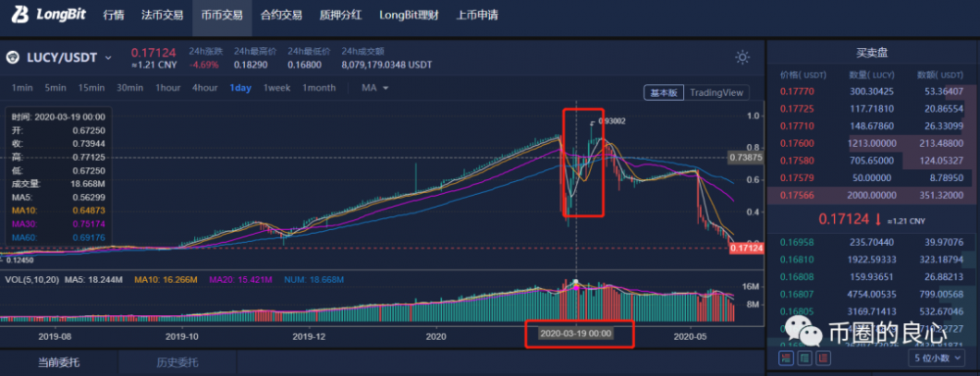Click the LongBit logo
This screenshot has width=980, height=376.
click(x=49, y=15)
